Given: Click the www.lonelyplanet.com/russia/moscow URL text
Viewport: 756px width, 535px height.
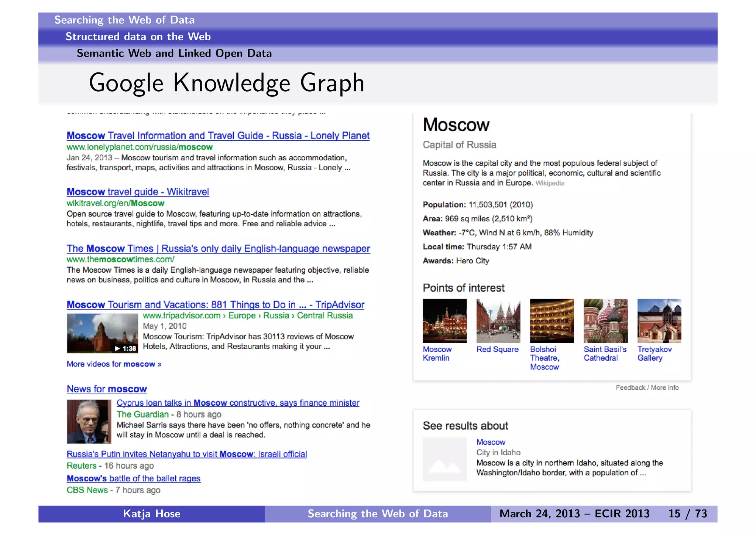Looking at the screenshot, I should coord(140,147).
